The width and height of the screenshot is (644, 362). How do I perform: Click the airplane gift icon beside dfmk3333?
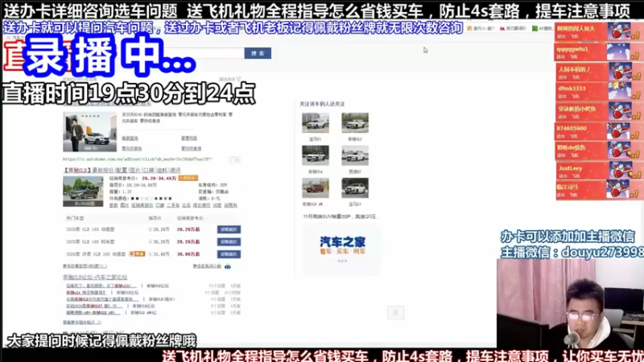618,91
